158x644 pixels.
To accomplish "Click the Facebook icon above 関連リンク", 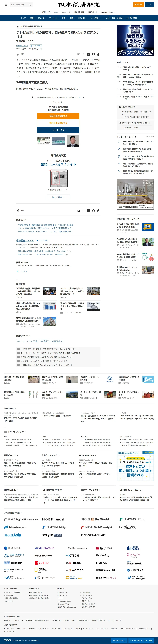I will click(93, 211).
